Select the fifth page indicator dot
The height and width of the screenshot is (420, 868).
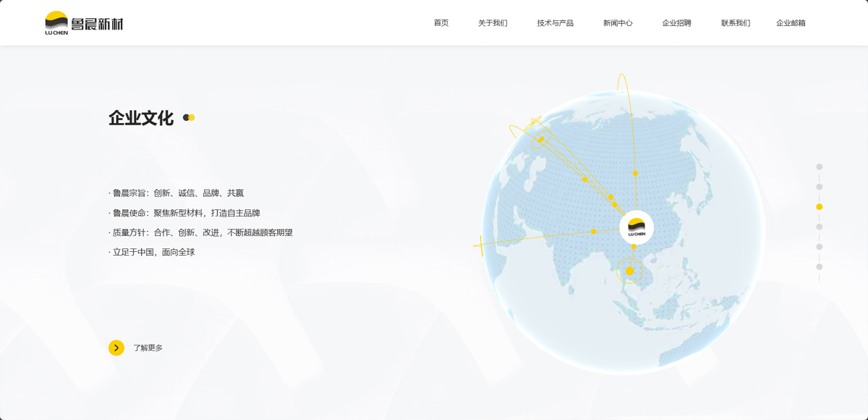coord(820,247)
